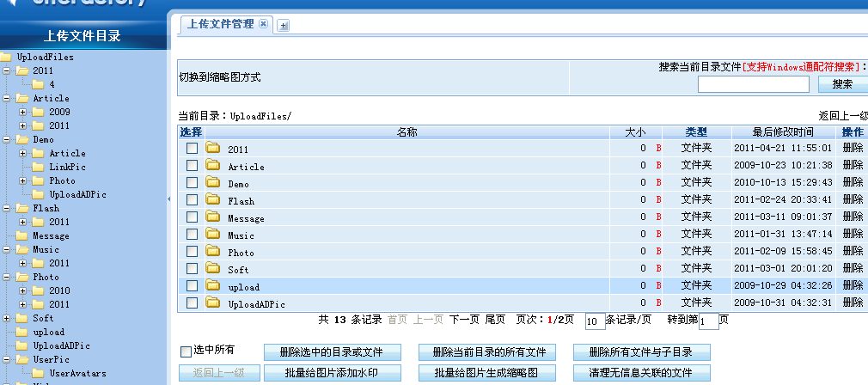The image size is (868, 385).
Task: Click 删除 link for the Flash row
Action: pyautogui.click(x=853, y=199)
